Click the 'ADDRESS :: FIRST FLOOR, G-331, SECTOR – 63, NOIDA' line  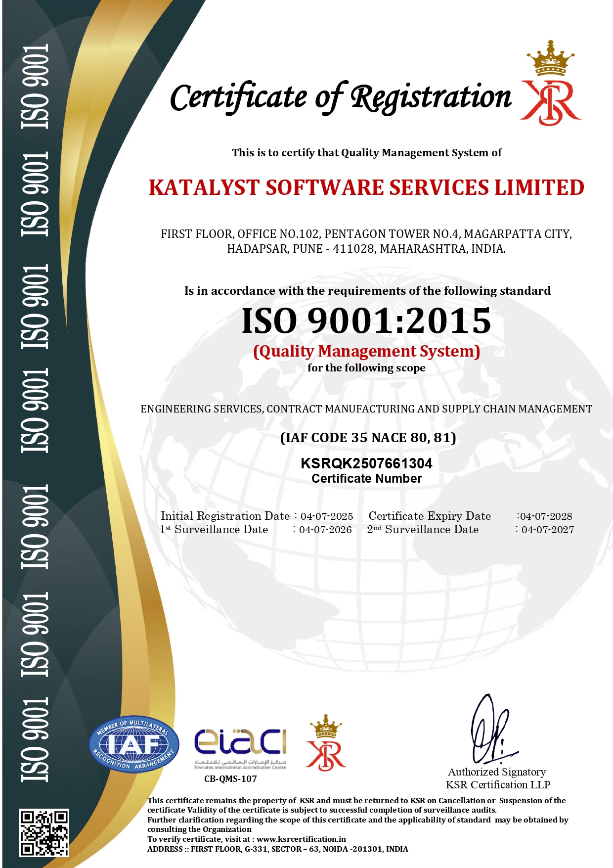pos(278,849)
